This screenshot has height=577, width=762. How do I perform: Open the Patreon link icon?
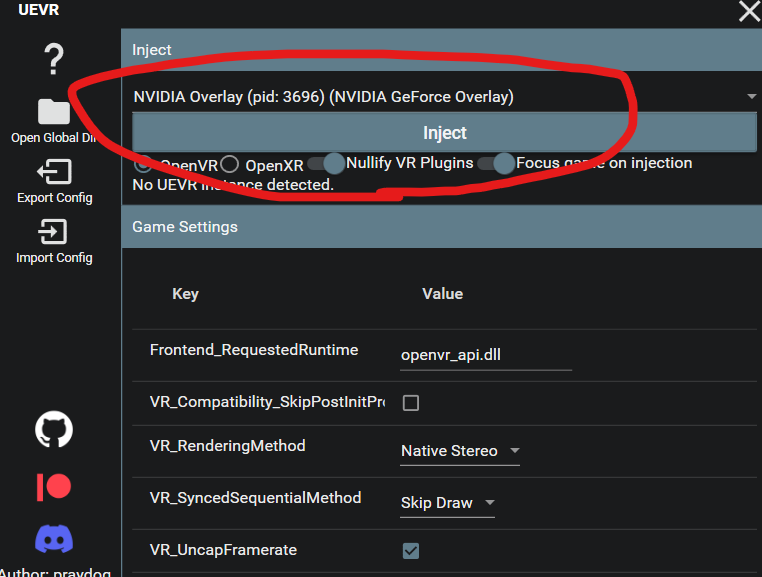(54, 487)
